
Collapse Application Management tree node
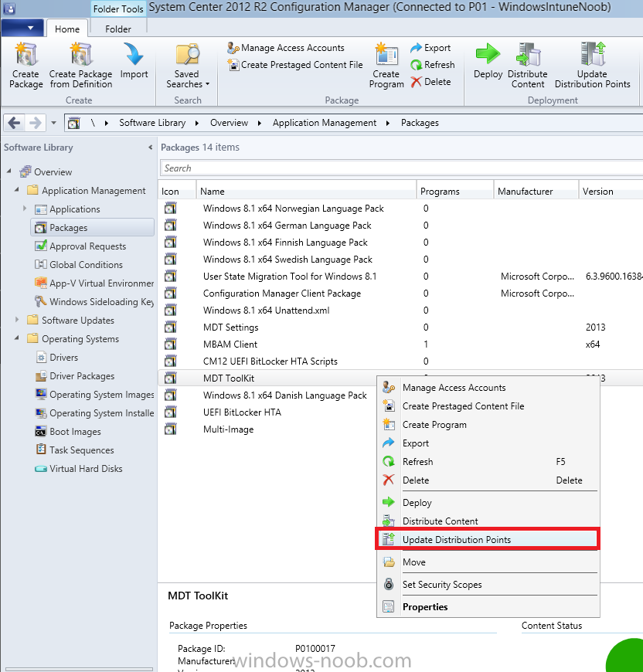tap(17, 189)
